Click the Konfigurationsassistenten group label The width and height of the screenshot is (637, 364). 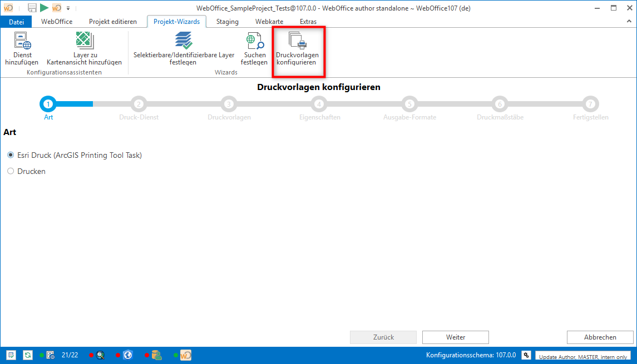[x=64, y=72]
